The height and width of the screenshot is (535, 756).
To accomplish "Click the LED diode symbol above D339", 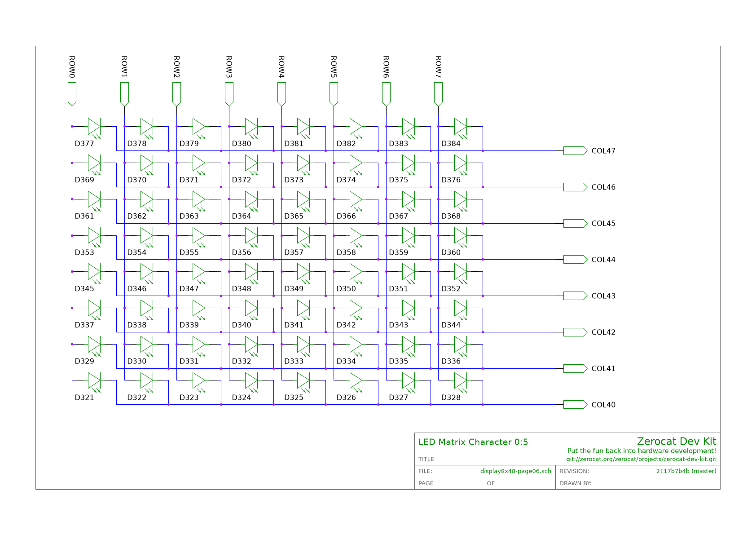I will click(199, 309).
